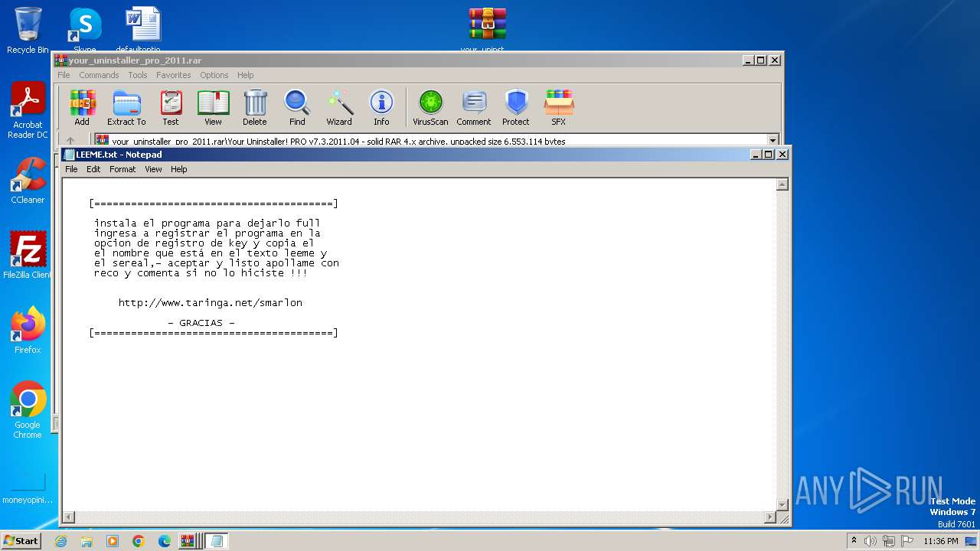980x551 pixels.
Task: Open WinRAR Commands menu
Action: coord(99,75)
